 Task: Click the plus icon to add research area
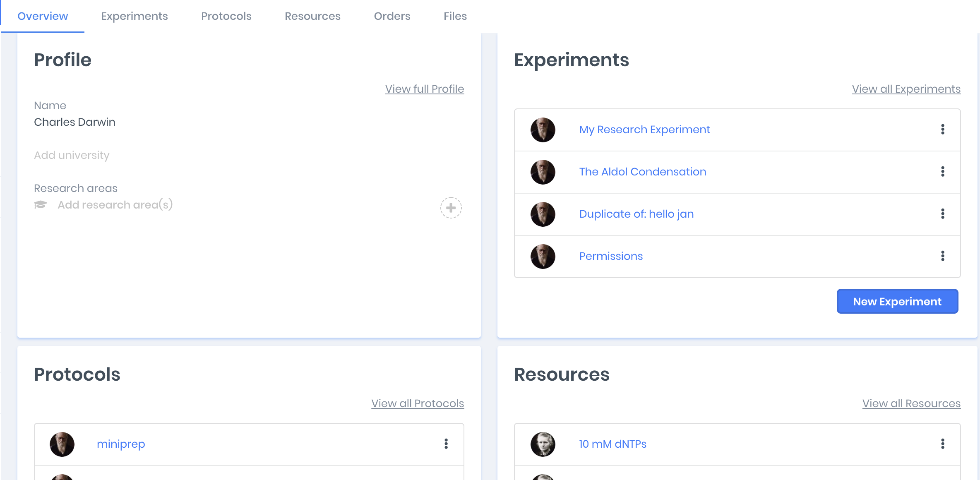coord(451,208)
